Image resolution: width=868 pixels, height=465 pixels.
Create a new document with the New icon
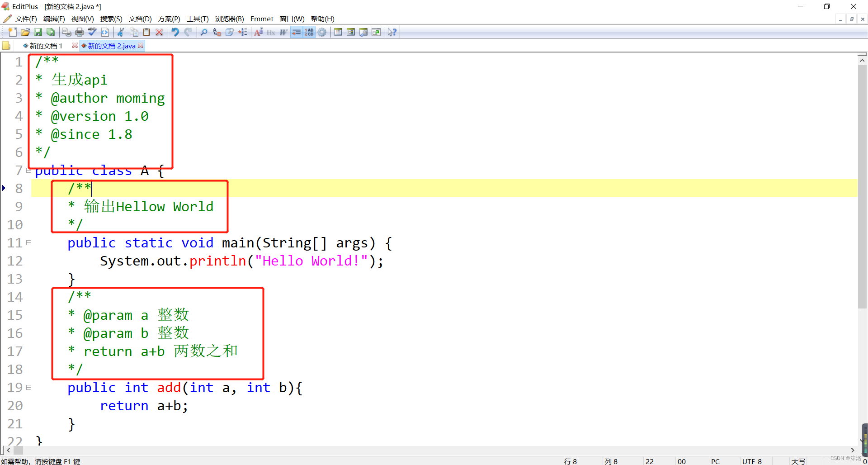click(13, 32)
